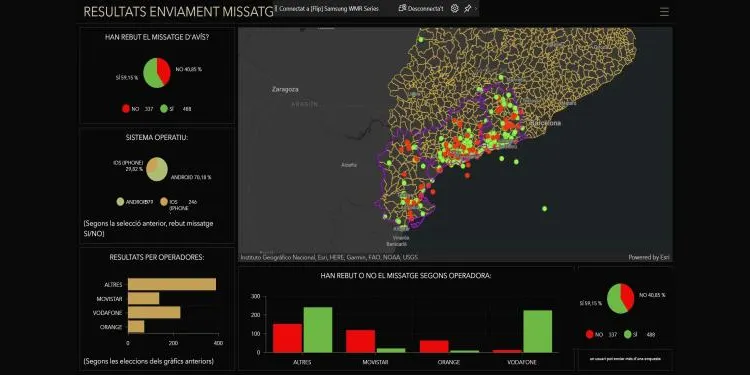Click 'HAN REBUT O NO EL MISSATGE SEGONS OPERADORA:' heading
The height and width of the screenshot is (375, 750).
406,276
